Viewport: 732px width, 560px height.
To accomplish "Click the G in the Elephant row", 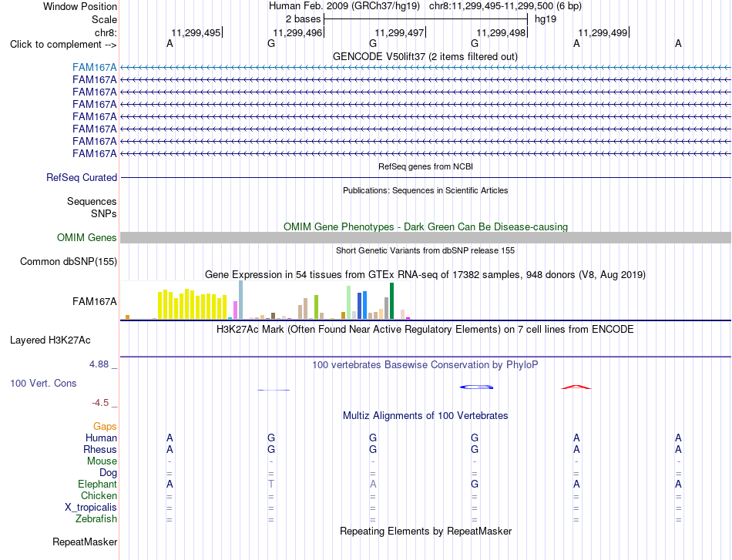I will click(475, 484).
